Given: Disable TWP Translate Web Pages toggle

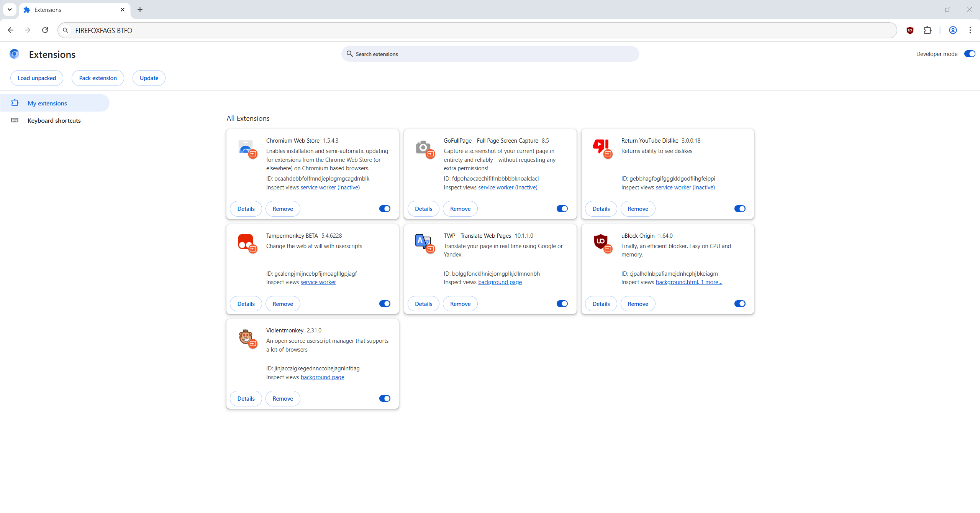Looking at the screenshot, I should pyautogui.click(x=562, y=304).
